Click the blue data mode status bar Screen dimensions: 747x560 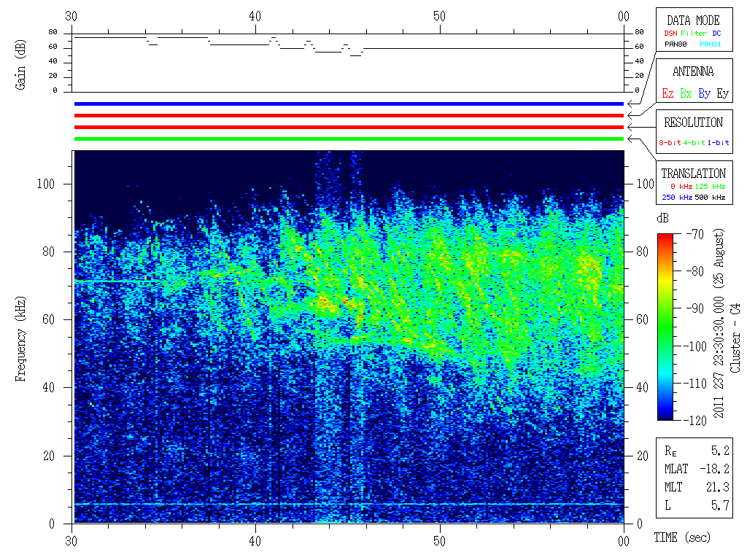coord(349,104)
